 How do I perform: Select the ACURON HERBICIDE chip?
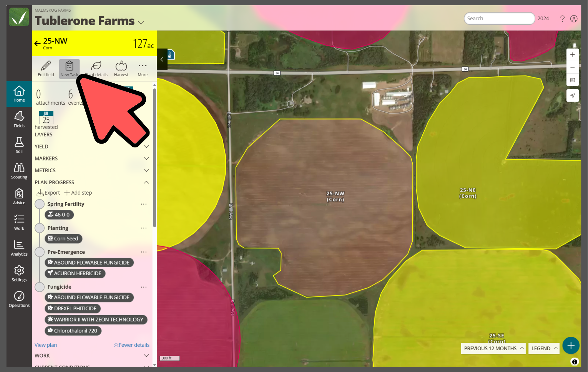point(75,273)
